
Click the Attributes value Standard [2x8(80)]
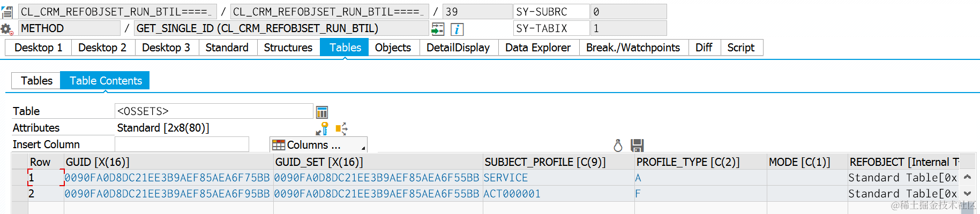click(163, 128)
